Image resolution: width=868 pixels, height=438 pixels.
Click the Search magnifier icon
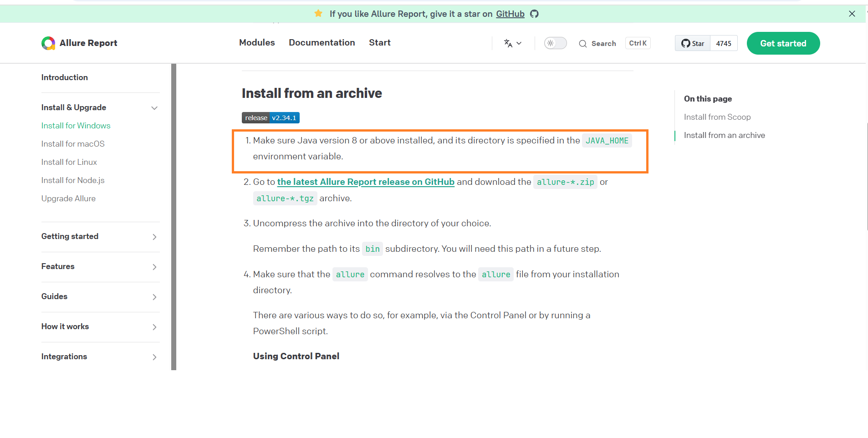point(583,44)
